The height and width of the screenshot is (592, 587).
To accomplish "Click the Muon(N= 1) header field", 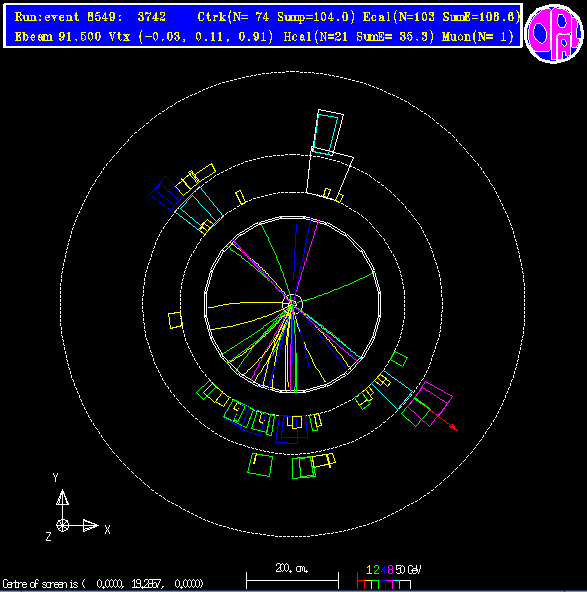I will [478, 37].
